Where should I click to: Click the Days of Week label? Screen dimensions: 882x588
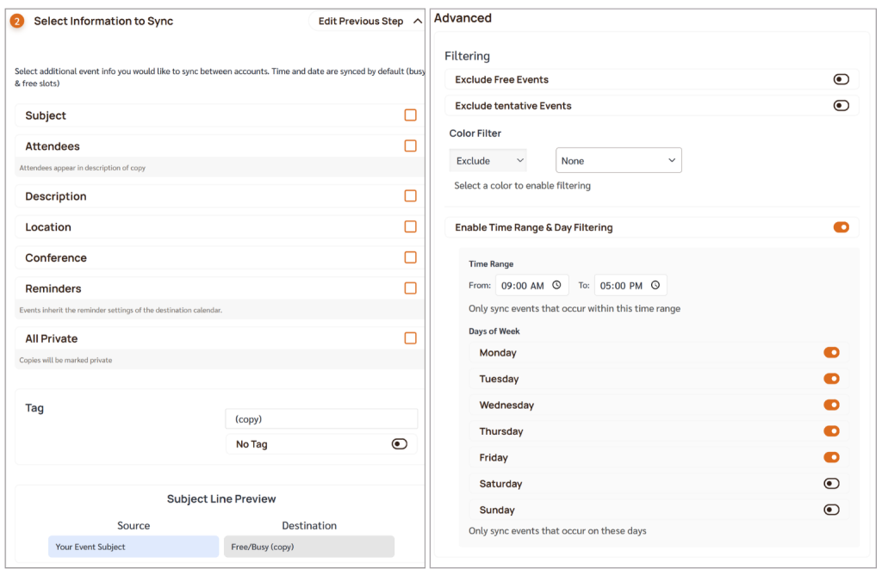pos(494,331)
